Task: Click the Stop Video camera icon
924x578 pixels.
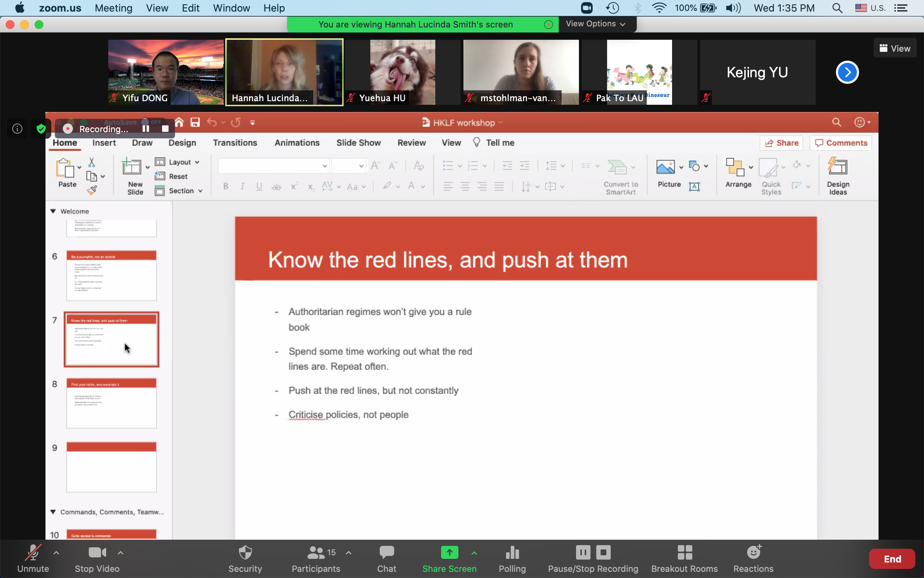Action: [x=97, y=552]
